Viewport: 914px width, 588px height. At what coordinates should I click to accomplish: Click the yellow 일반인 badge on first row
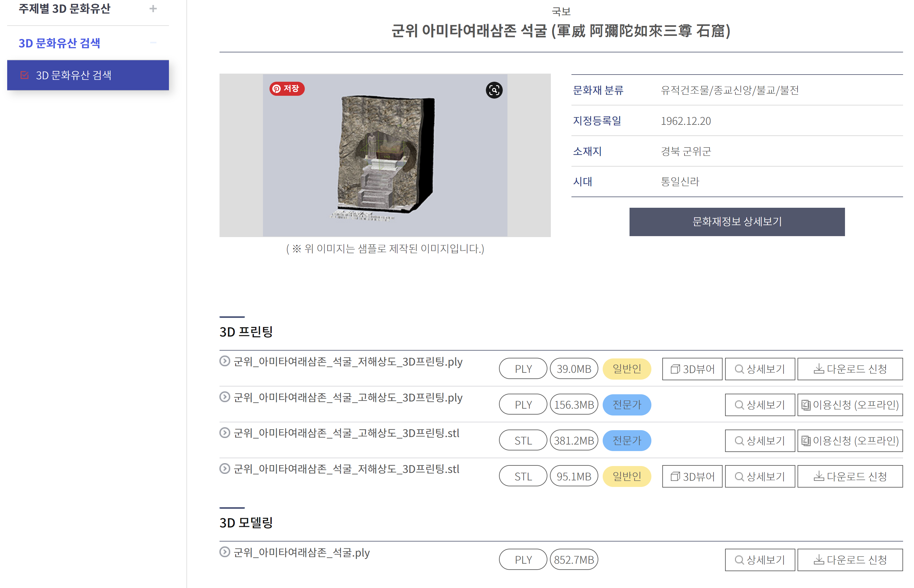[x=626, y=369]
